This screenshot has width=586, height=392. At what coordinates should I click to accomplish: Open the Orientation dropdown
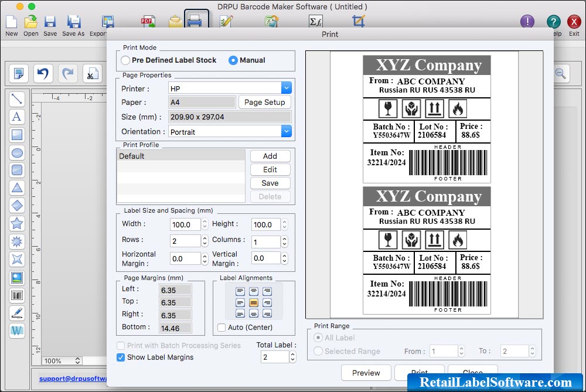pos(287,131)
